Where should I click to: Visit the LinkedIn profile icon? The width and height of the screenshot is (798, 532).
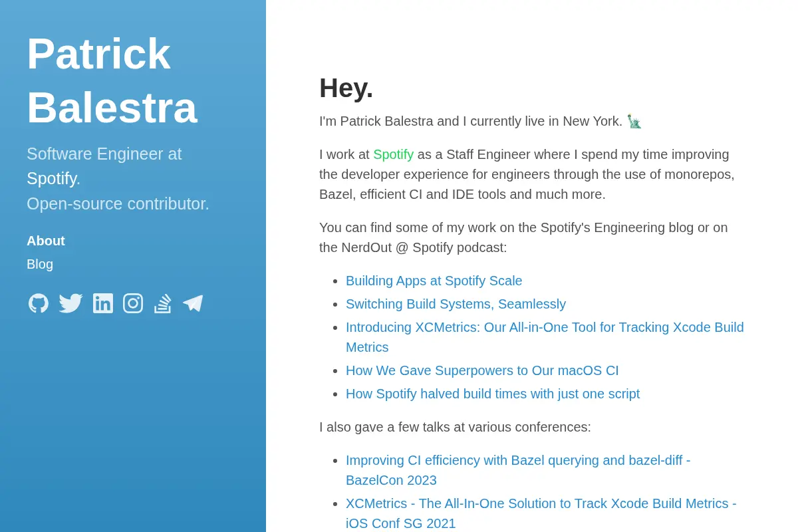coord(103,303)
